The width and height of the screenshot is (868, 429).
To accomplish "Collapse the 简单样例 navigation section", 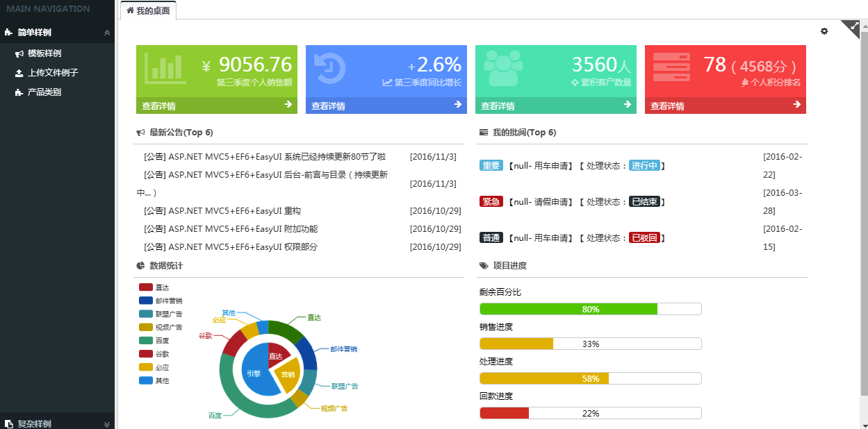I will pyautogui.click(x=106, y=33).
